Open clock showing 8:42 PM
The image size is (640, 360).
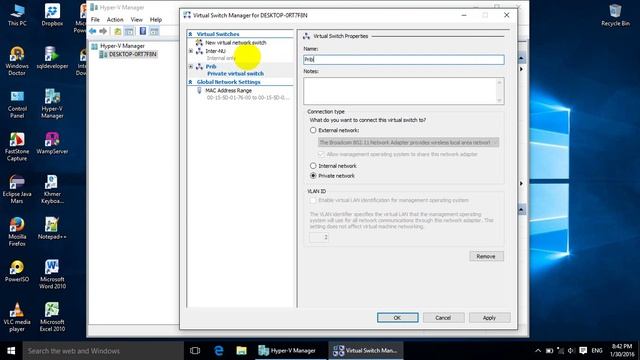(x=622, y=350)
